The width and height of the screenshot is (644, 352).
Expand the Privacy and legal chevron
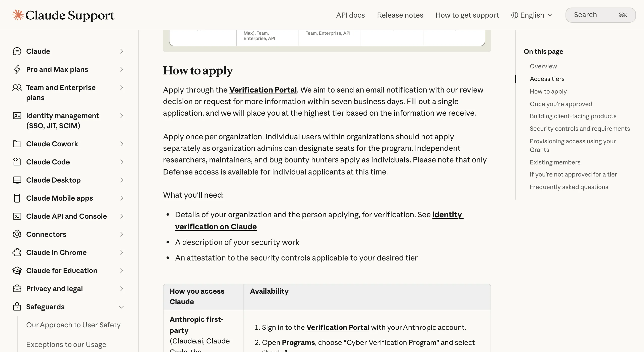pyautogui.click(x=122, y=289)
